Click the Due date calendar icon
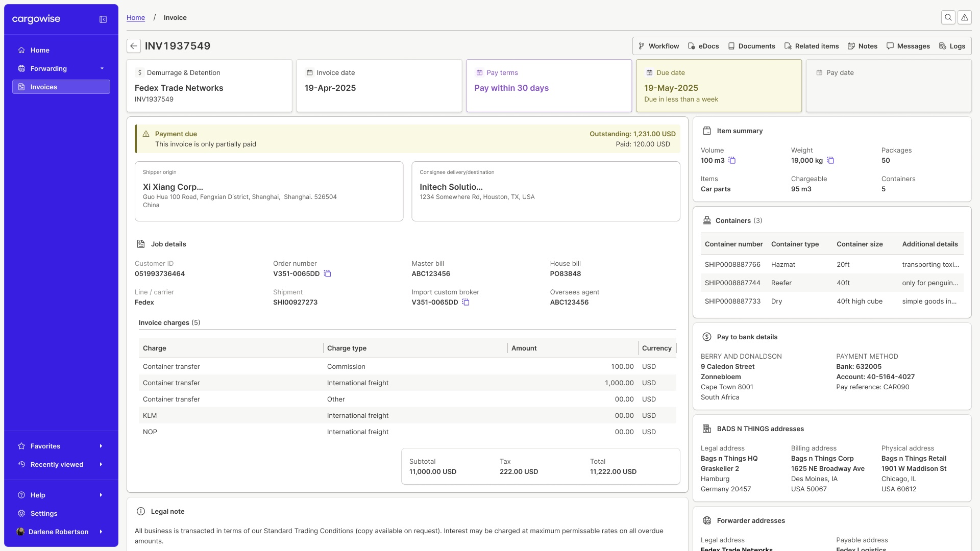The height and width of the screenshot is (551, 980). (649, 72)
